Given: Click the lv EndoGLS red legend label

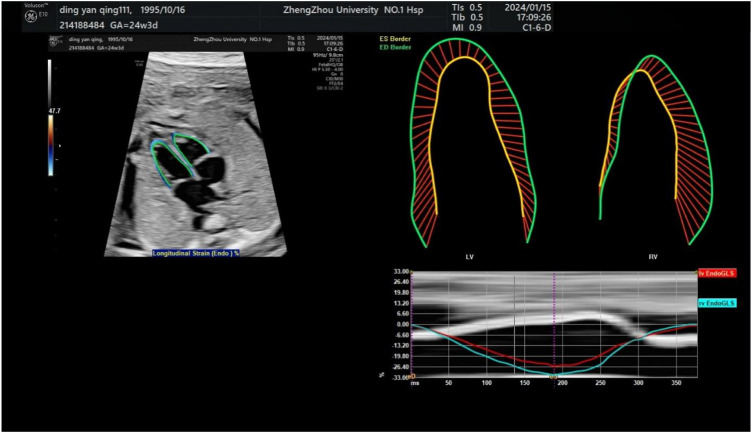Looking at the screenshot, I should click(x=716, y=273).
